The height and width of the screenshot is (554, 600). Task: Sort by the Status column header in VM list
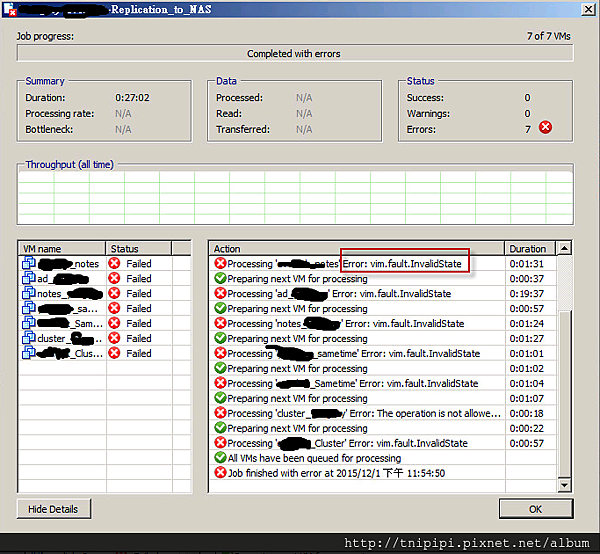139,249
